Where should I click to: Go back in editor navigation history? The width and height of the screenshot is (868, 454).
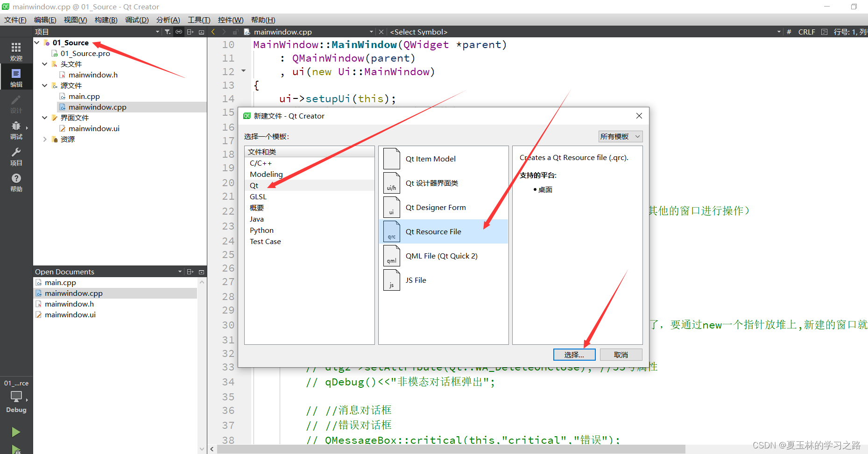point(213,32)
